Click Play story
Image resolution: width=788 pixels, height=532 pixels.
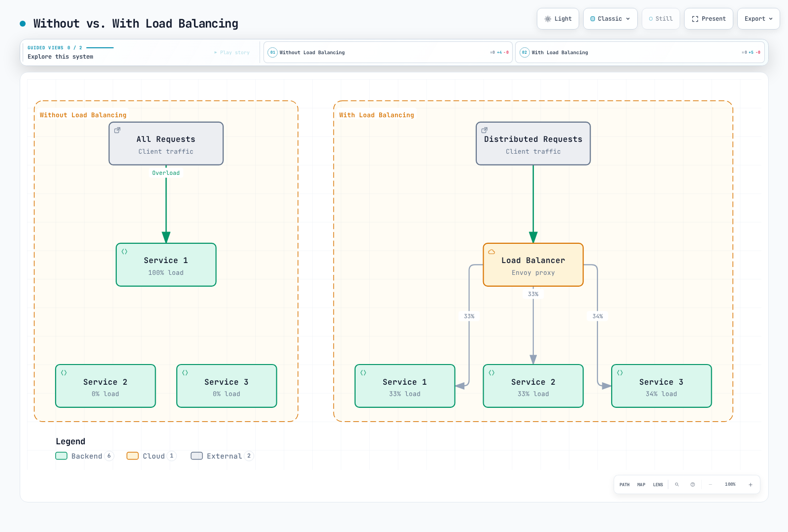tap(232, 52)
